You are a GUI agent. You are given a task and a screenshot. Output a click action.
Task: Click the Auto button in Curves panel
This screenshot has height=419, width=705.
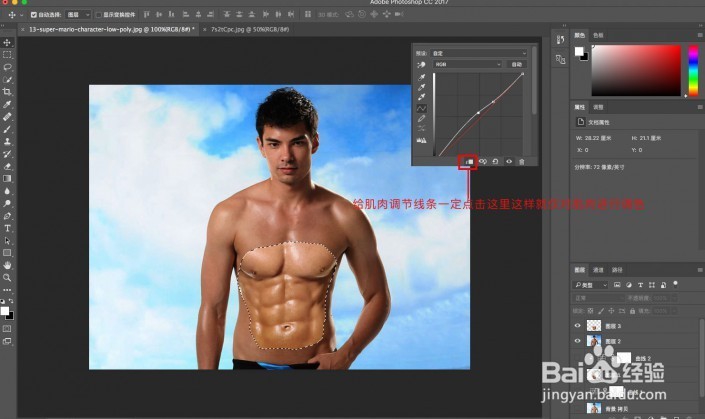(517, 64)
